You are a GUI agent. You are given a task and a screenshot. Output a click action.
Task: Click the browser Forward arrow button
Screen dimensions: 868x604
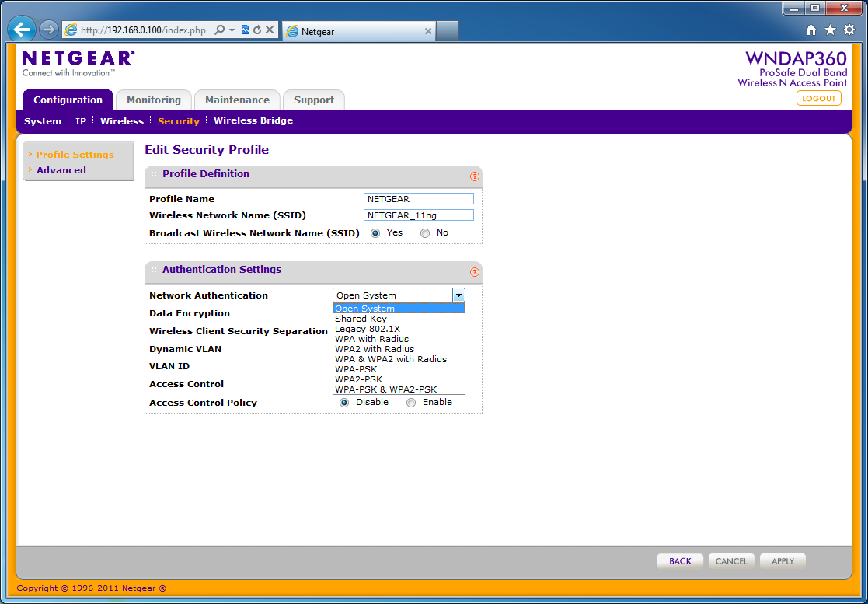(49, 30)
